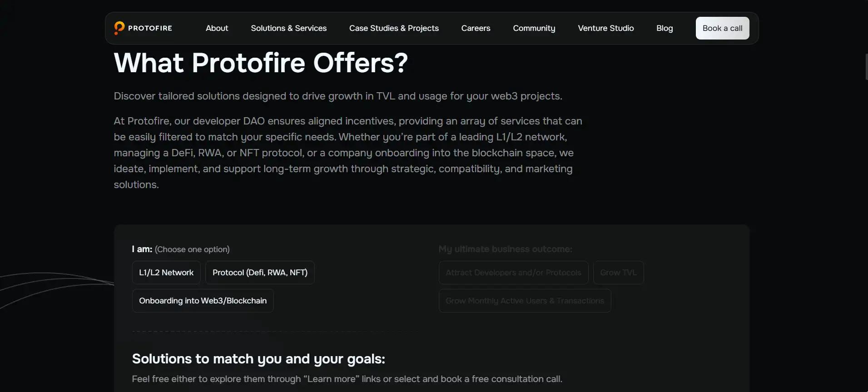The height and width of the screenshot is (392, 868).
Task: Select Onboarding into Web3/Blockchain option
Action: tap(203, 301)
